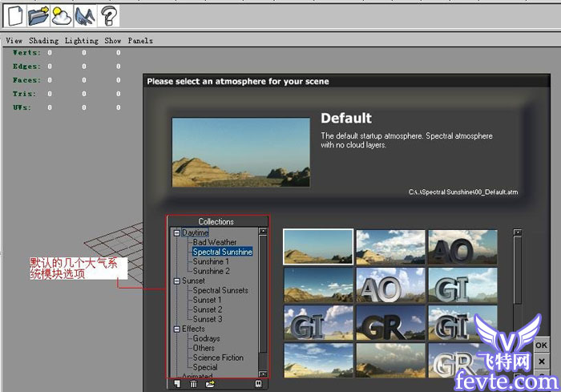Select Sunset 3 collection
The width and height of the screenshot is (561, 392).
(x=208, y=319)
